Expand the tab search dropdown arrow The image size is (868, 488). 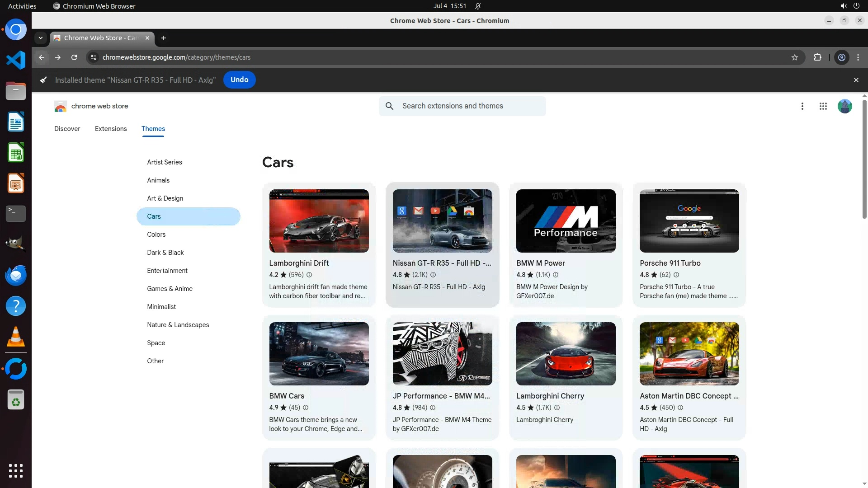[41, 38]
